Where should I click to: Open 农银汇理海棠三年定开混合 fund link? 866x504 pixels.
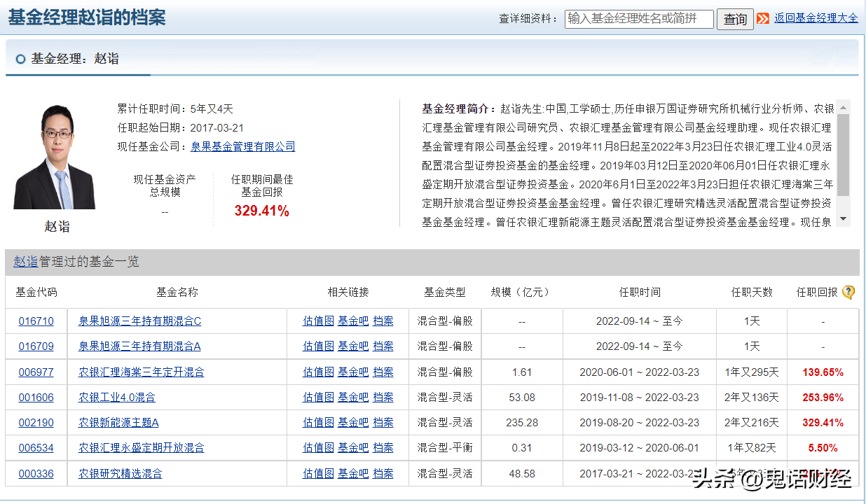click(142, 372)
